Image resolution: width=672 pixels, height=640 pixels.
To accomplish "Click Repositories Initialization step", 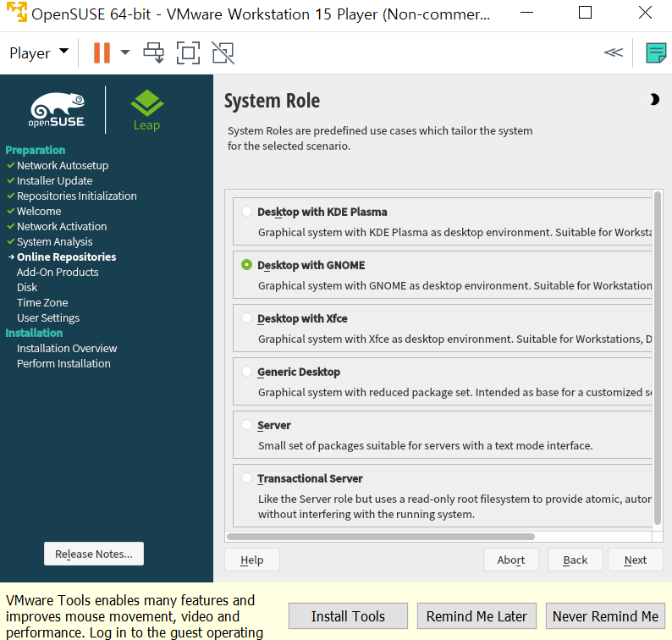I will coord(77,196).
